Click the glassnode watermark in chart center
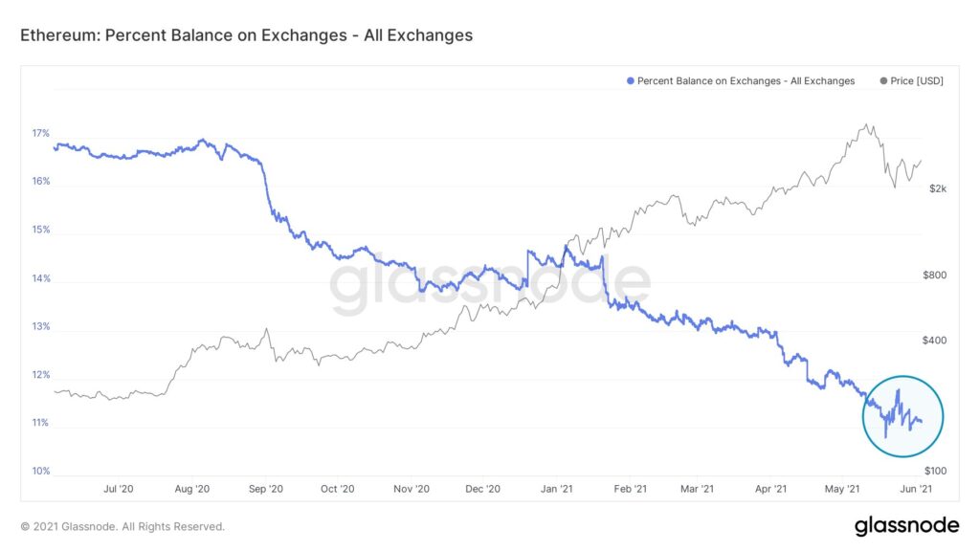This screenshot has height=551, width=980. coord(491,285)
